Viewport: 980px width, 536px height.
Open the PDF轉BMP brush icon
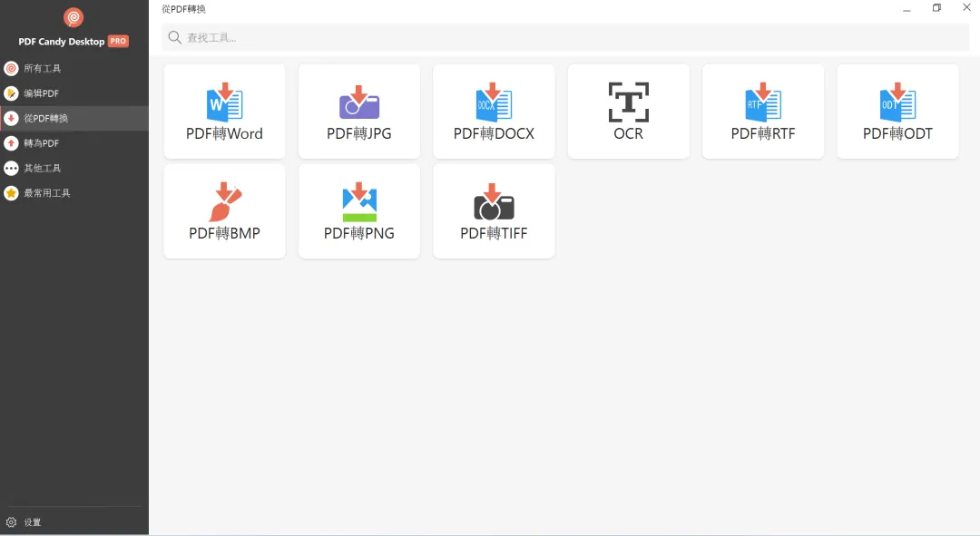coord(225,201)
